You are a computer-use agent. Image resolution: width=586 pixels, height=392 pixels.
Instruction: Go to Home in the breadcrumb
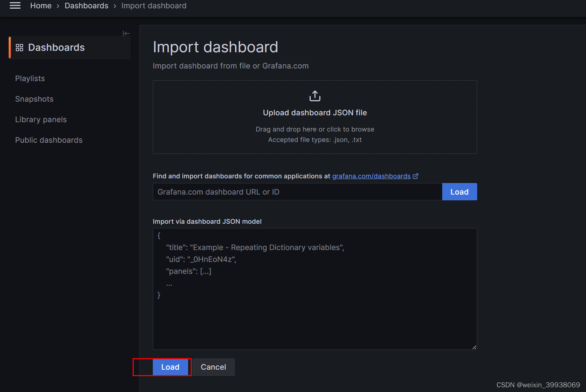[x=41, y=6]
